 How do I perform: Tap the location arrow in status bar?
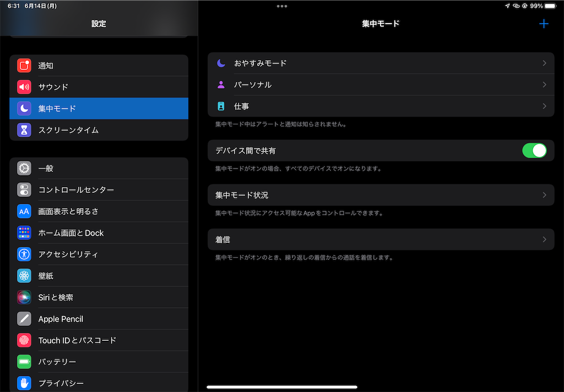pos(507,6)
